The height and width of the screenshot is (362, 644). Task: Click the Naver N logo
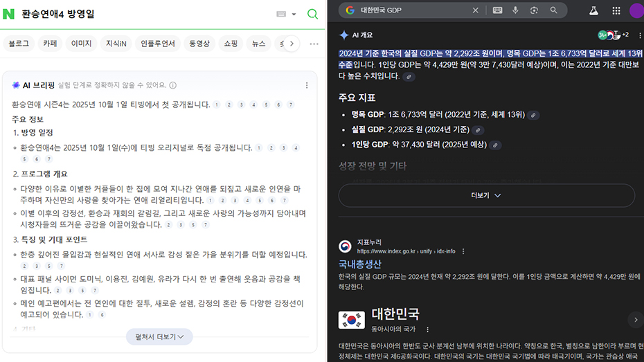pyautogui.click(x=8, y=14)
